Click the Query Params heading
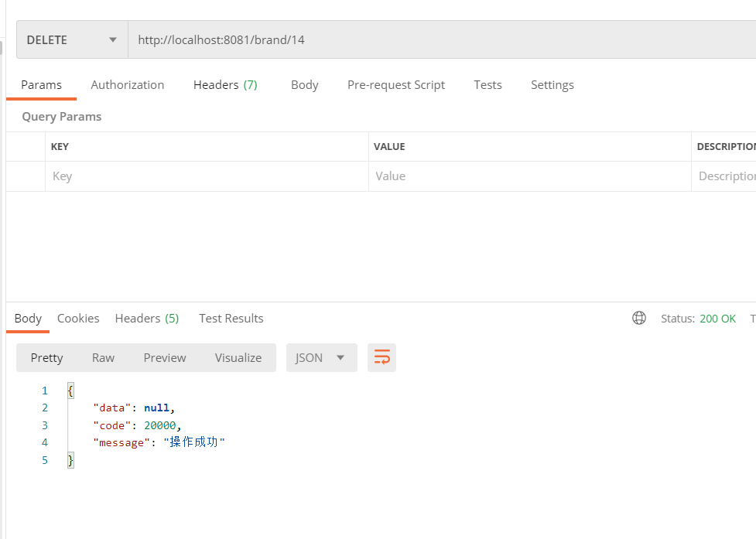Viewport: 756px width, 539px height. (62, 117)
